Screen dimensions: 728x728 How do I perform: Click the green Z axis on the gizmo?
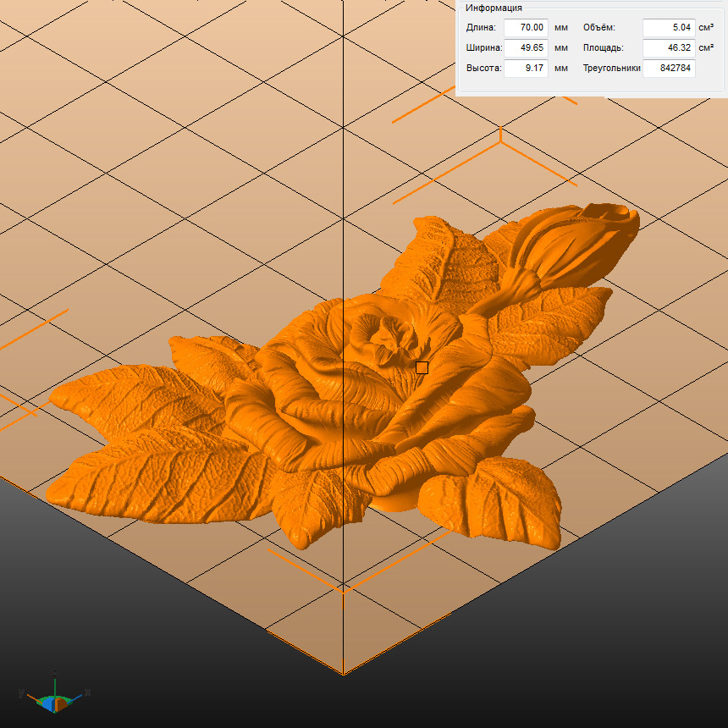(55, 682)
